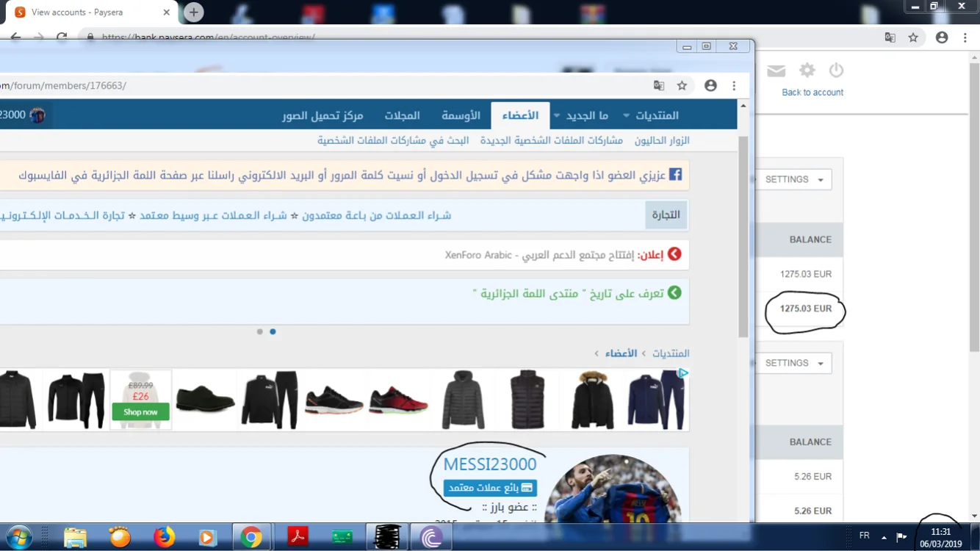This screenshot has width=980, height=551.
Task: Click the Paysera power logout icon
Action: [x=836, y=71]
